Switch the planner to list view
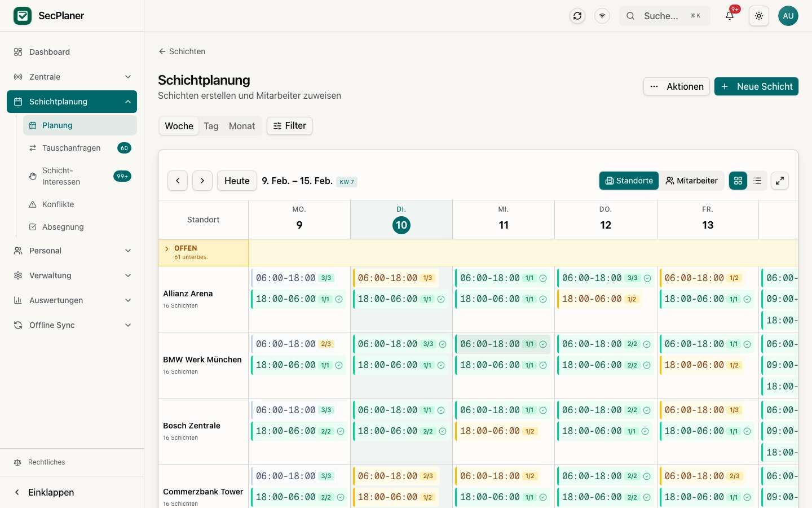Image resolution: width=812 pixels, height=508 pixels. pos(757,181)
